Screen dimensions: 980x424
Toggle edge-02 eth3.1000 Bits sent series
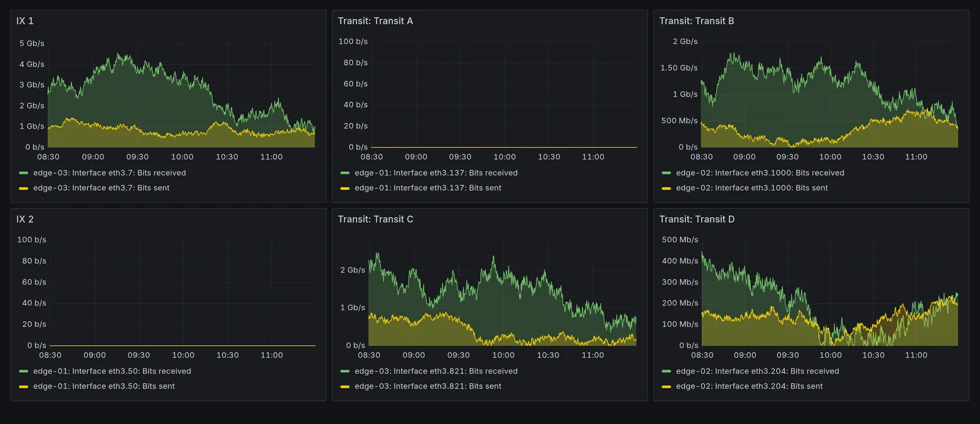[752, 188]
